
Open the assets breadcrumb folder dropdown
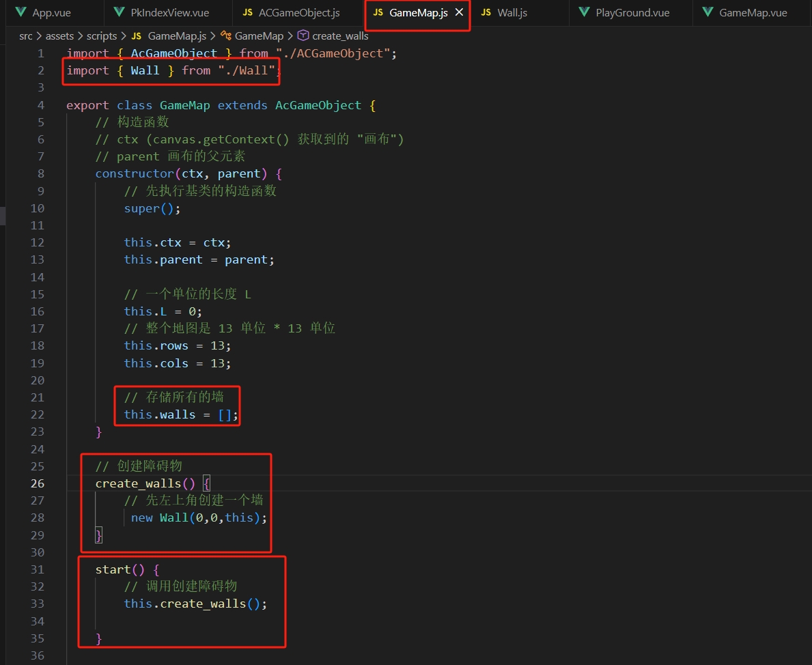[59, 36]
